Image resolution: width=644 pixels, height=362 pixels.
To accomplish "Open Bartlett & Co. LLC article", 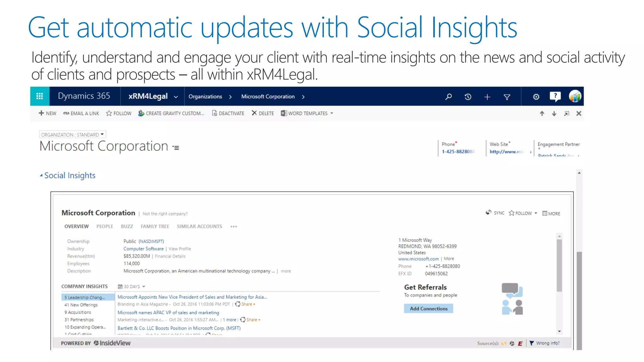I will (x=179, y=328).
